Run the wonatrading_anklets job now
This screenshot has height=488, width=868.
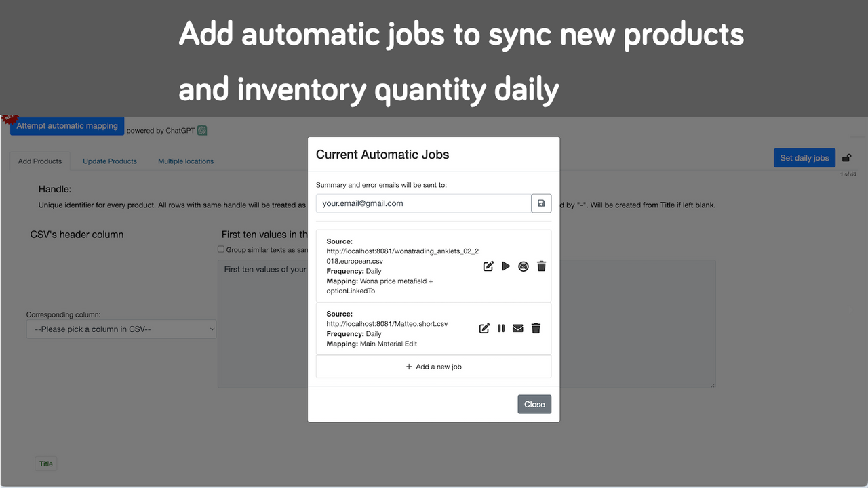pos(505,266)
